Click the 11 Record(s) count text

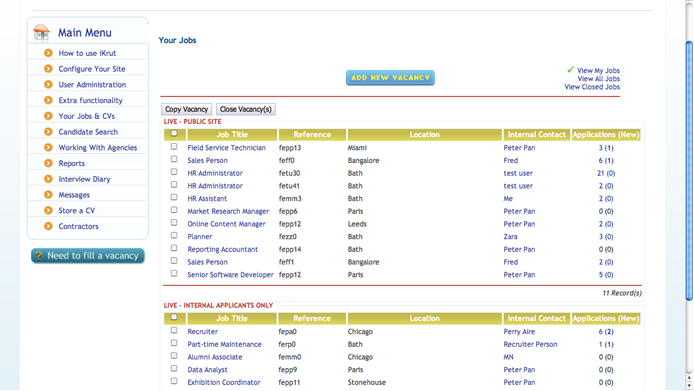(622, 293)
